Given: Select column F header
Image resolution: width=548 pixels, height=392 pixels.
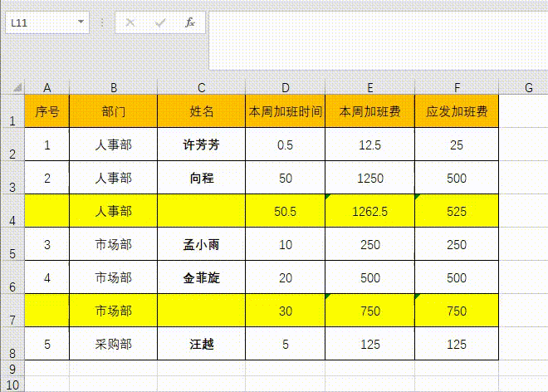Looking at the screenshot, I should point(457,87).
